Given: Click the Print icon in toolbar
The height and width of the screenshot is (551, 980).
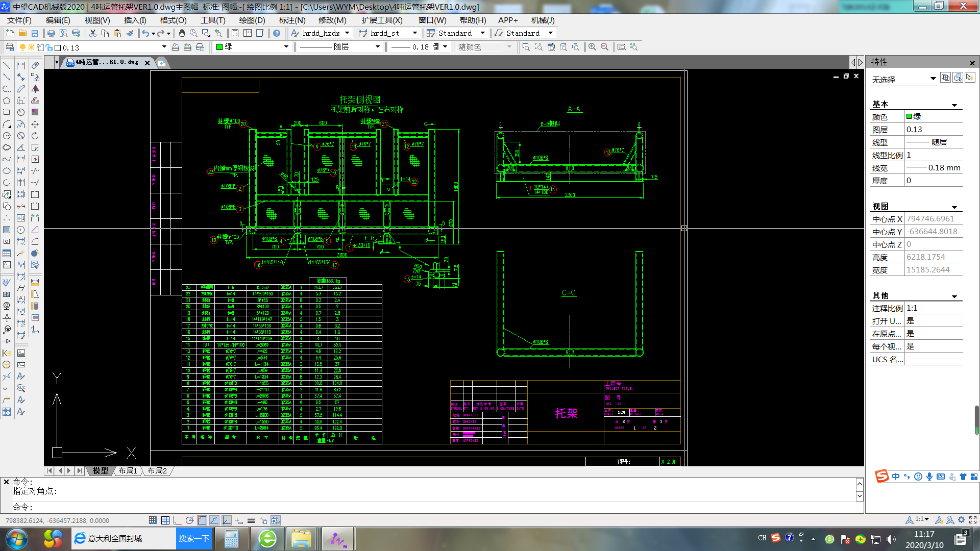Looking at the screenshot, I should pyautogui.click(x=51, y=33).
